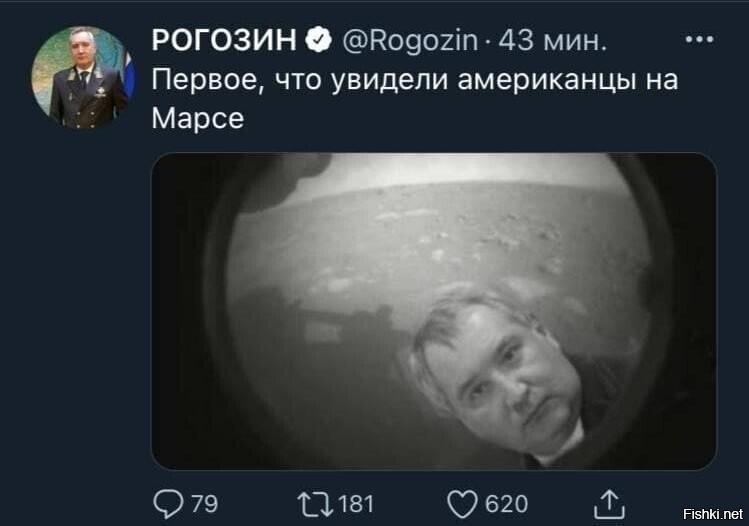The image size is (749, 526).
Task: Open the tweet via 43 мин. timestamp
Action: (x=553, y=40)
